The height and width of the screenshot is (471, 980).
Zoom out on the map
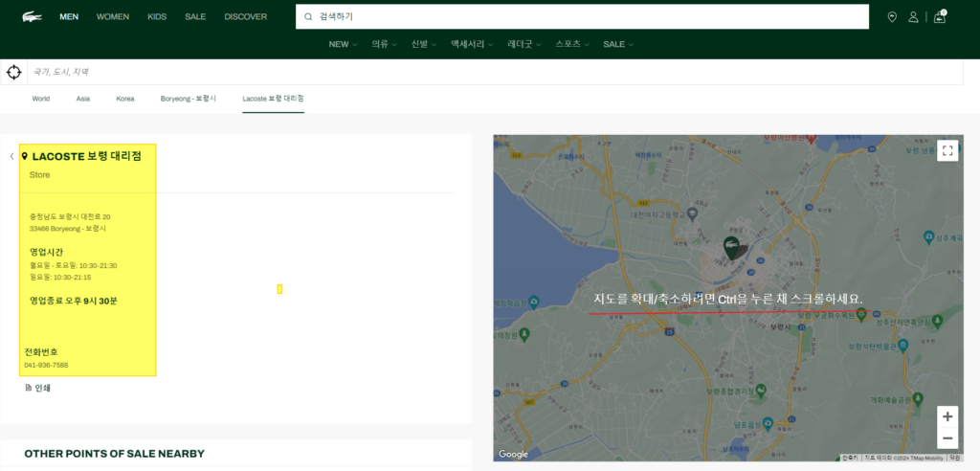[947, 437]
